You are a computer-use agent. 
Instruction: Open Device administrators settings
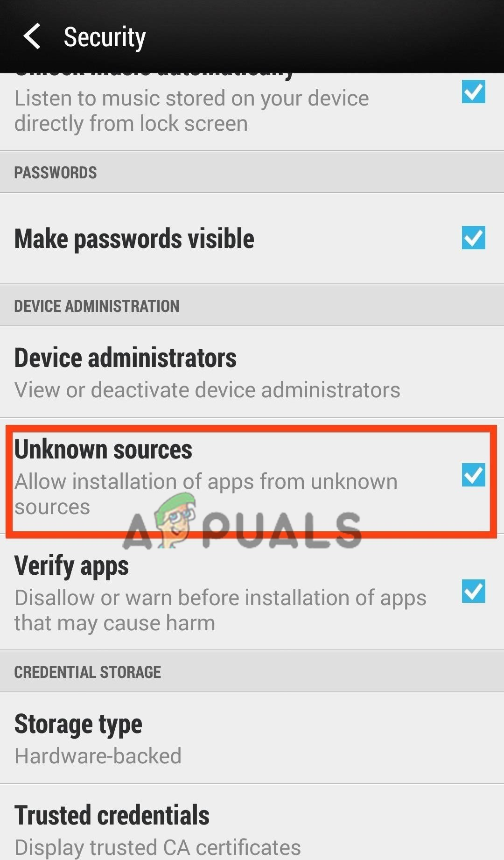[x=252, y=372]
